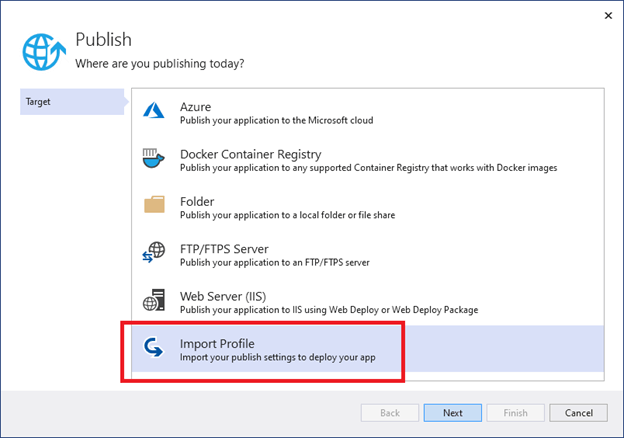Choose Docker Container Registry title text
Viewport: 624px width, 438px height.
(250, 154)
